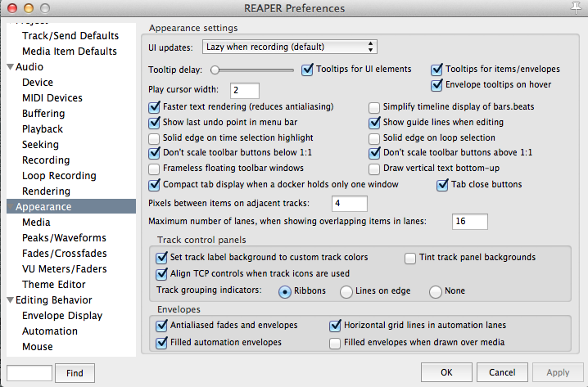
Task: Disable Envelope tooltips on hover
Action: click(436, 84)
